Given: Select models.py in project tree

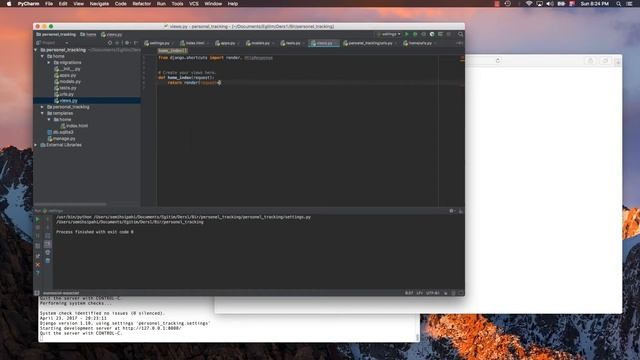Looking at the screenshot, I should [70, 82].
